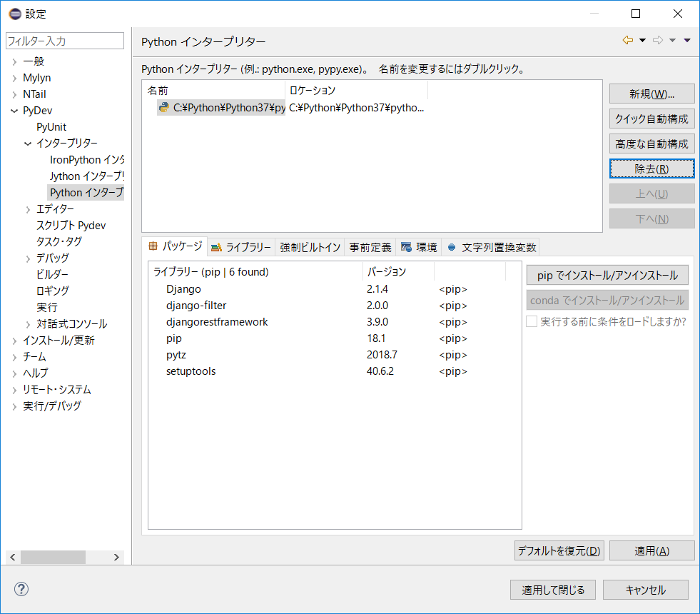Click the クイック自動構成 button
Viewport: 700px width, 614px height.
(x=651, y=119)
